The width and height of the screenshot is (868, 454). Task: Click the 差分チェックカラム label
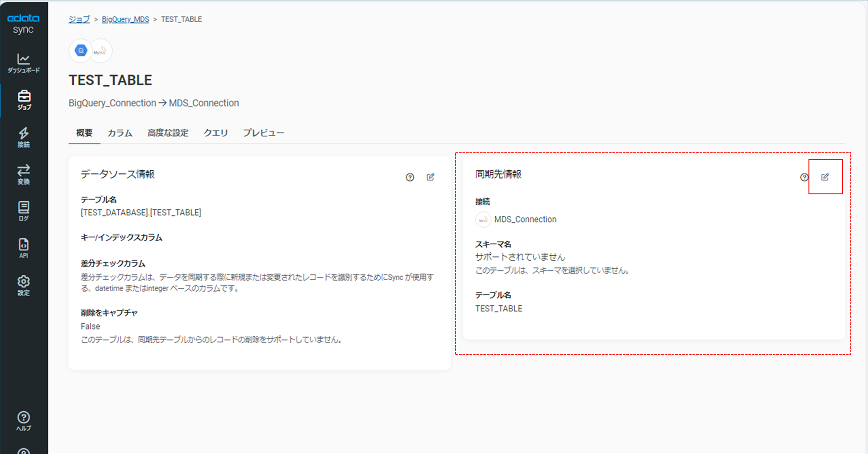[113, 263]
